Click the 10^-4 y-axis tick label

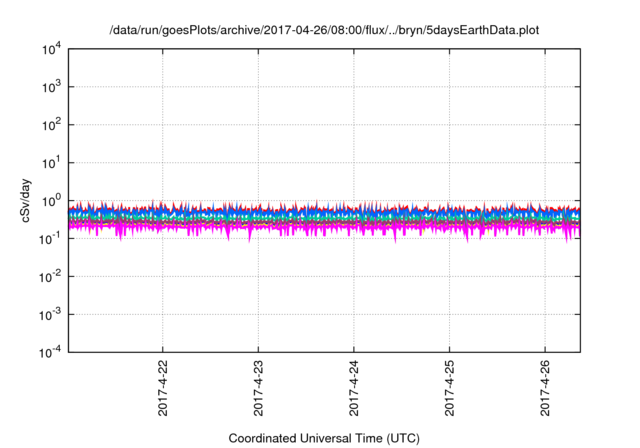(x=51, y=352)
